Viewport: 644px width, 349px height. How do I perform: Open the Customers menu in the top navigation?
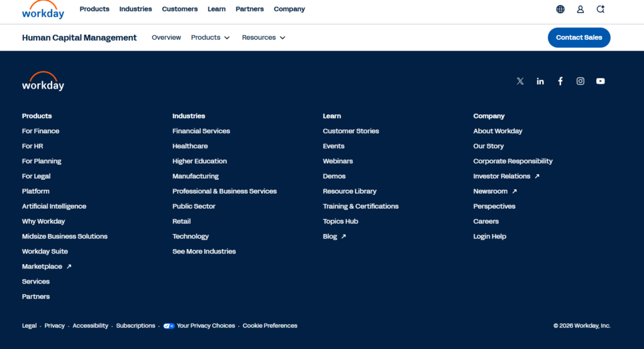point(179,9)
